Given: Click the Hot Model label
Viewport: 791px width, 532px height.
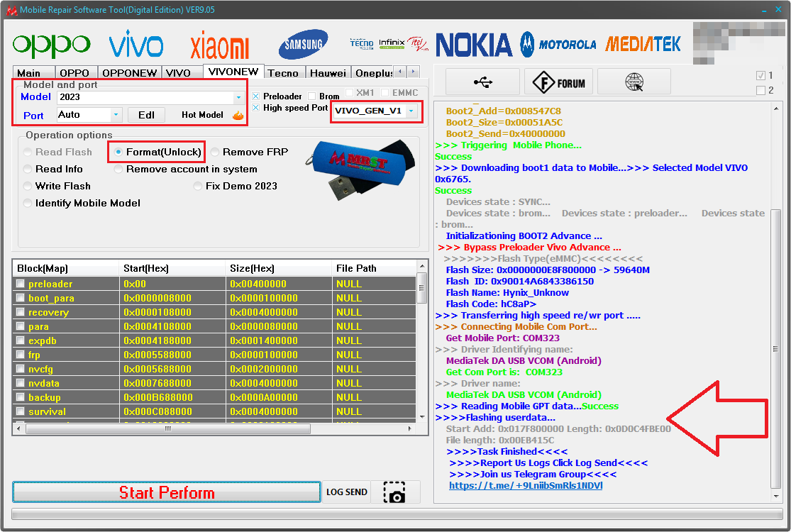Looking at the screenshot, I should tap(202, 115).
